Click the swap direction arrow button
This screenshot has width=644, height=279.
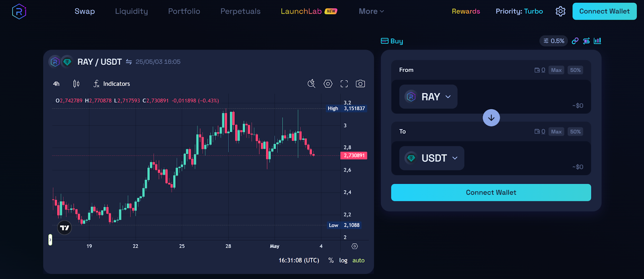point(491,118)
